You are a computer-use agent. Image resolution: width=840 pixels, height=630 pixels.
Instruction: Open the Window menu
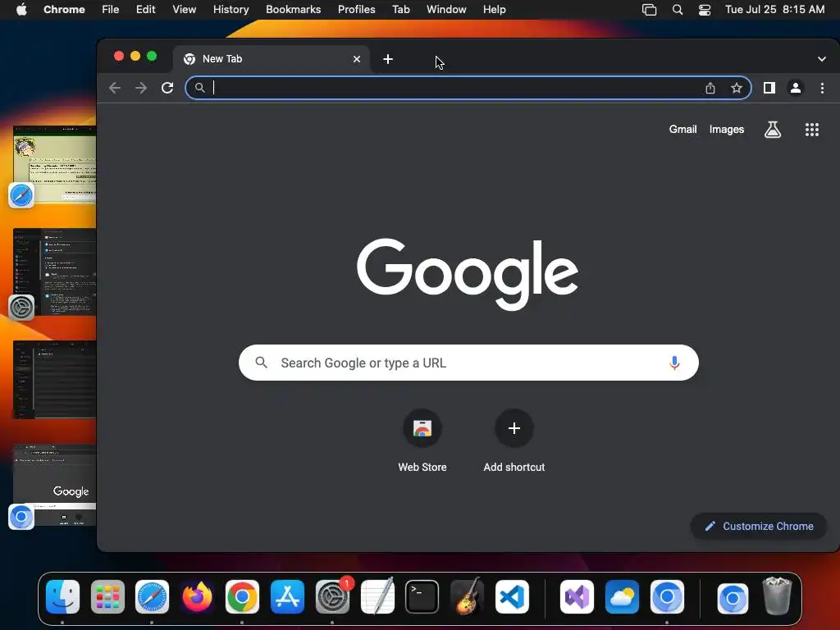click(446, 10)
